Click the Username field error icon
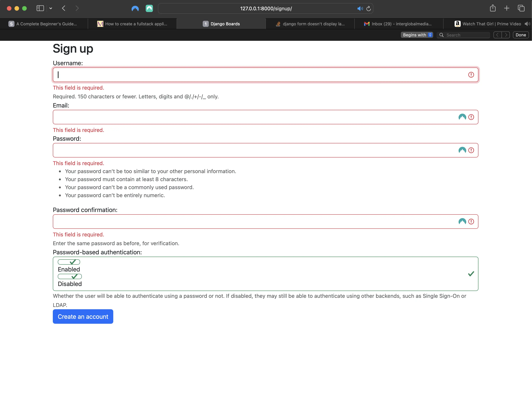 pyautogui.click(x=471, y=75)
